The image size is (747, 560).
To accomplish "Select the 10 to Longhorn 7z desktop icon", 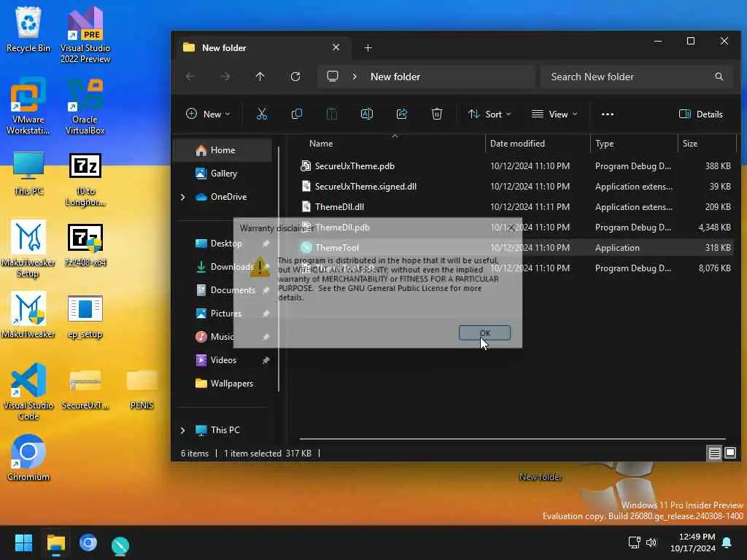I will tap(85, 179).
